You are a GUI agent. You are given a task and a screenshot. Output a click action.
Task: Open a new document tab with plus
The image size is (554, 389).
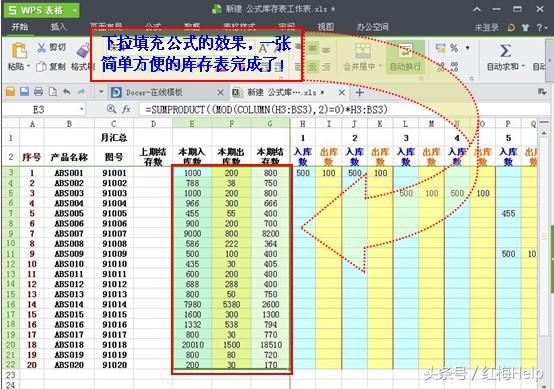[x=359, y=93]
